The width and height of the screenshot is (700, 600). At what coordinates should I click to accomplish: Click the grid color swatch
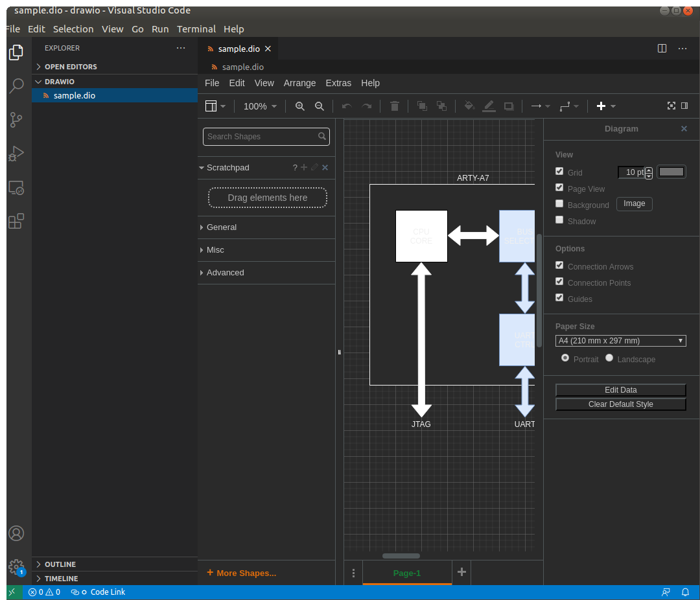[x=671, y=172]
